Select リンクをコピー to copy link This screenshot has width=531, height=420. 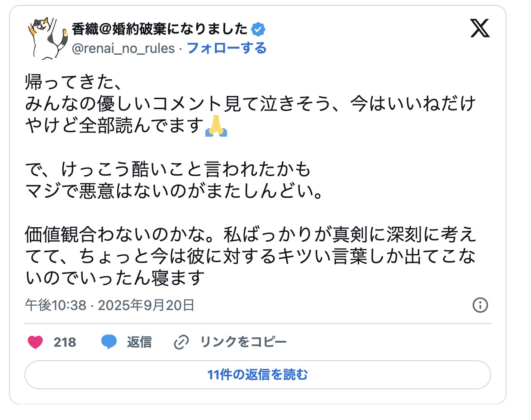(x=243, y=342)
